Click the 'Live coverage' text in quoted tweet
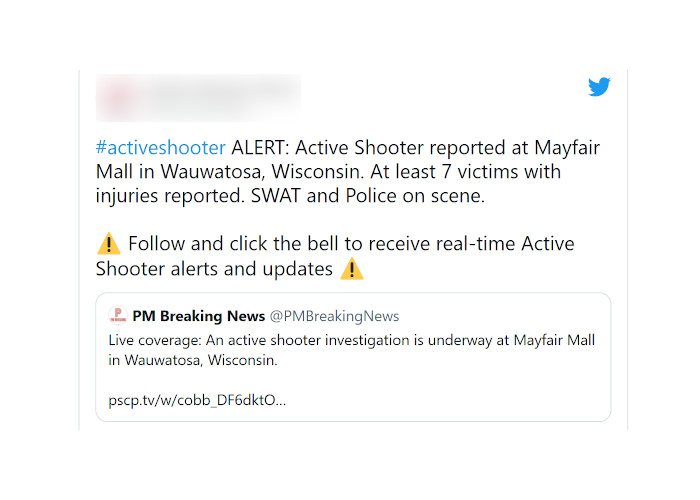Viewport: 700px width, 500px height. click(155, 340)
